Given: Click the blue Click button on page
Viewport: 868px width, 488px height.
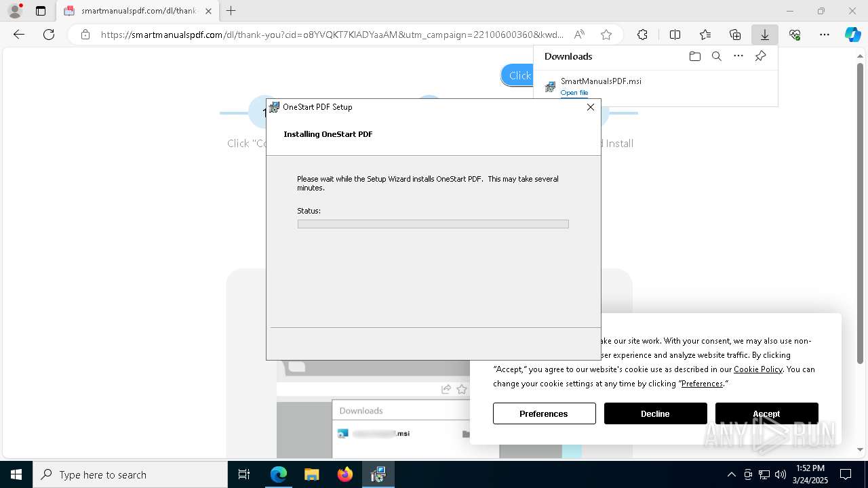Looking at the screenshot, I should 517,75.
